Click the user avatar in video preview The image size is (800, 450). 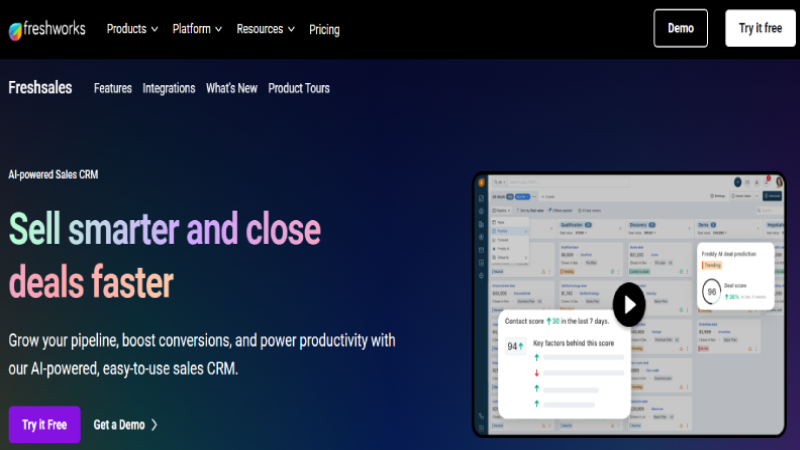point(779,182)
